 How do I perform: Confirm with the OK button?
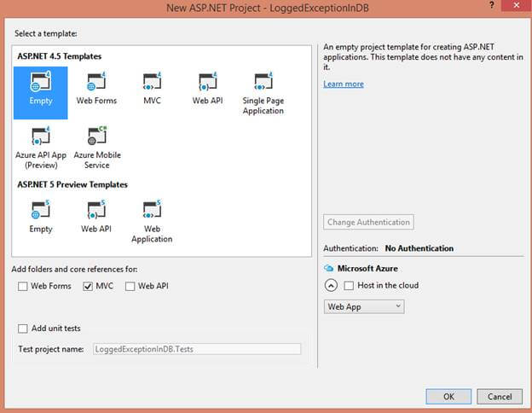[x=448, y=397]
